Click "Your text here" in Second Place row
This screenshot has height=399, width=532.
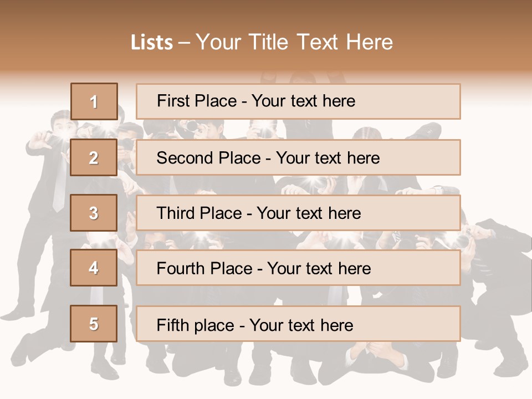tap(328, 158)
